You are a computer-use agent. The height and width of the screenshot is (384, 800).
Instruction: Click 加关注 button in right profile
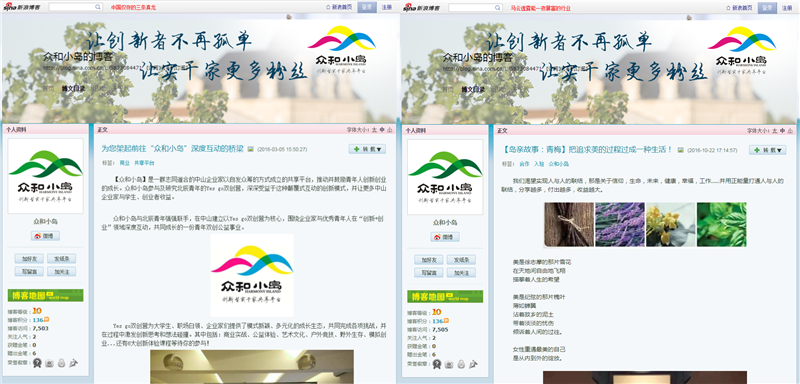click(461, 273)
